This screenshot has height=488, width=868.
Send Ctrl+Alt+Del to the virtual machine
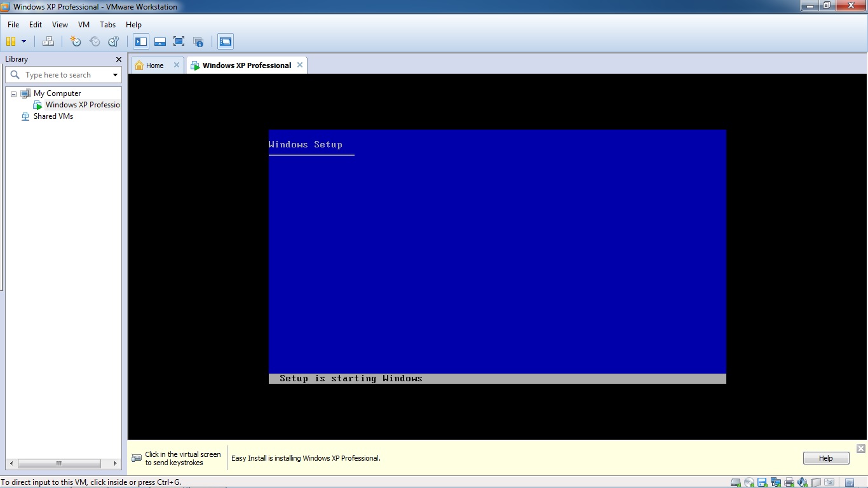48,41
